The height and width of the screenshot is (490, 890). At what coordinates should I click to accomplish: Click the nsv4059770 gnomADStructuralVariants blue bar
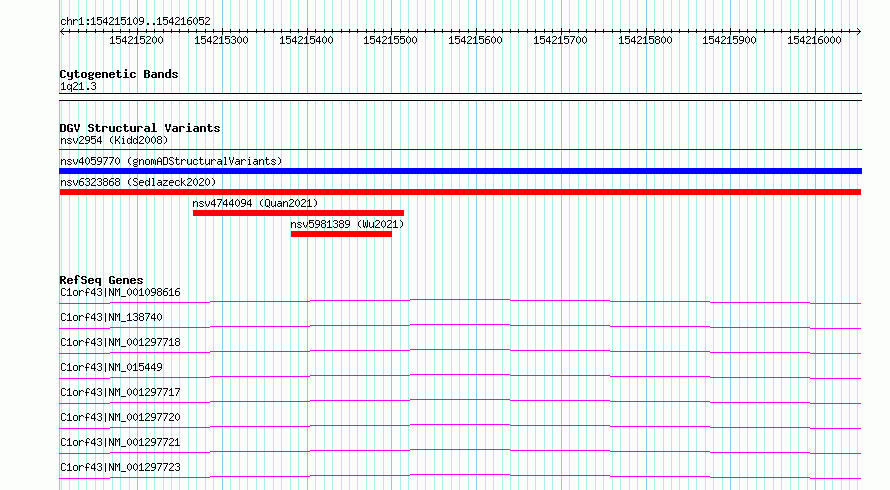pyautogui.click(x=460, y=171)
